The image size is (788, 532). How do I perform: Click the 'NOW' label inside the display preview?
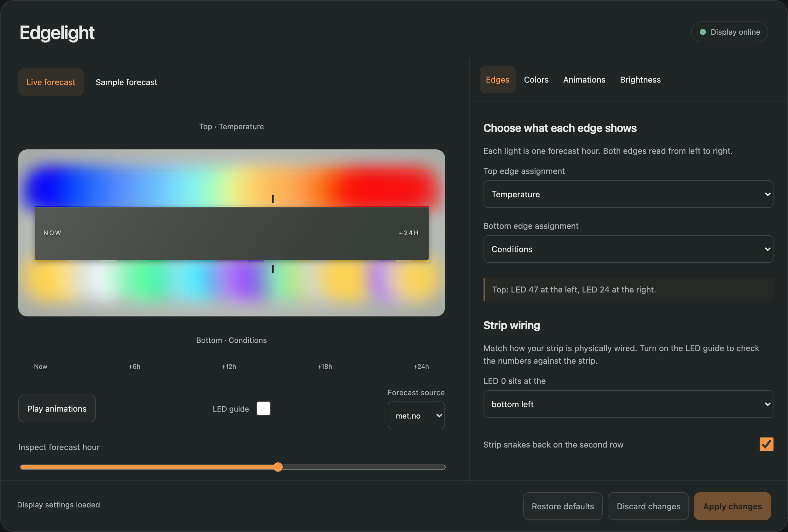coord(53,233)
